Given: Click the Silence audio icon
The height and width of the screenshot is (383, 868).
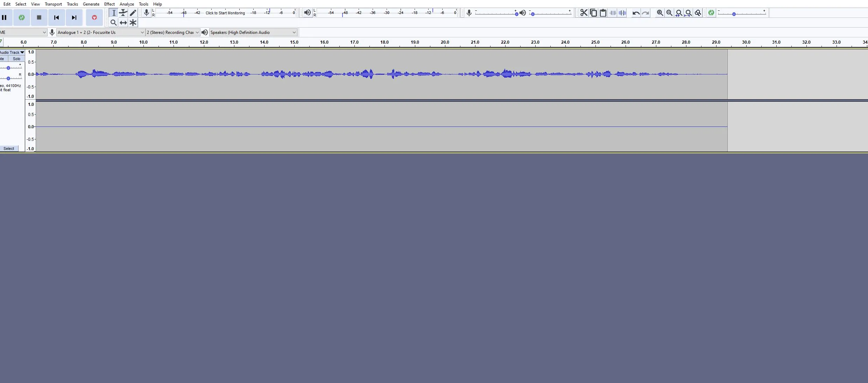Looking at the screenshot, I should point(622,13).
